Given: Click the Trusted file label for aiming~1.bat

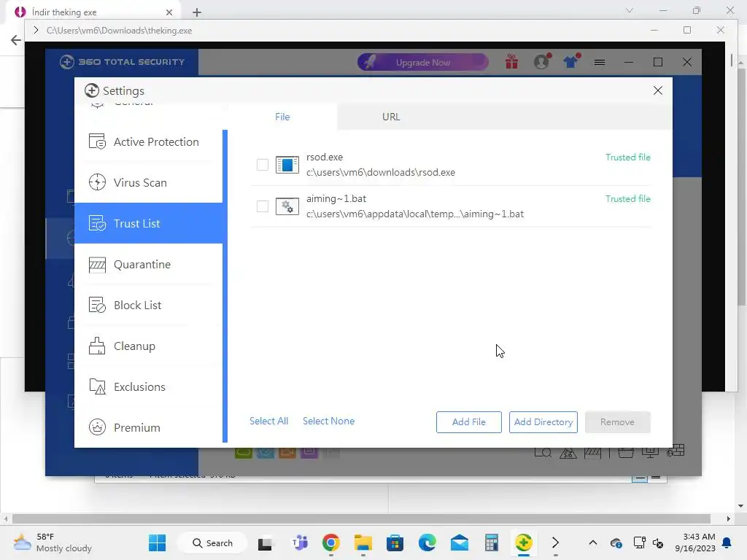Looking at the screenshot, I should point(628,198).
